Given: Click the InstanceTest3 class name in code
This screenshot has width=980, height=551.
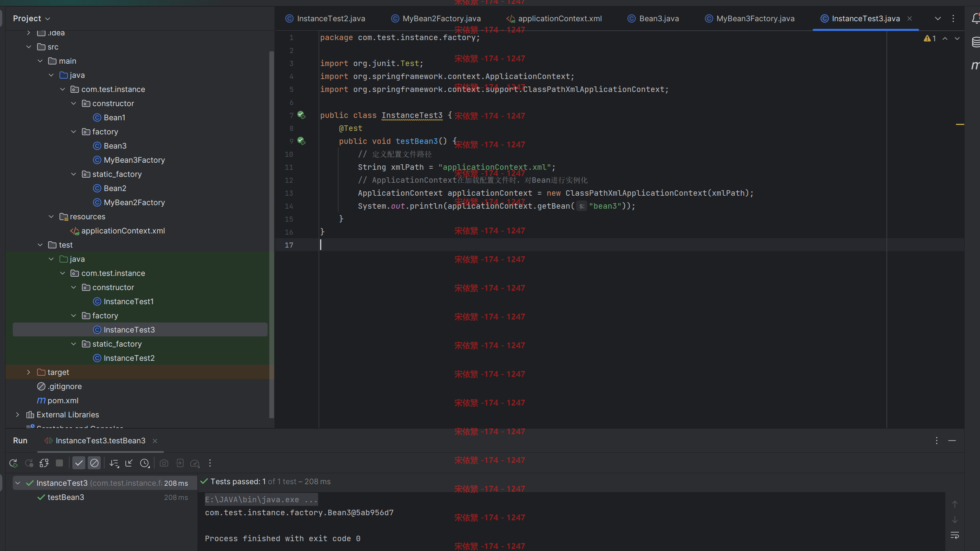Looking at the screenshot, I should (x=412, y=115).
